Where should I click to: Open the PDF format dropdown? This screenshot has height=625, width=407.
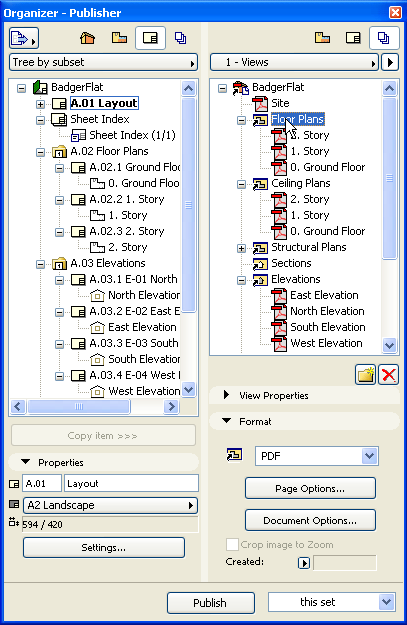(317, 456)
